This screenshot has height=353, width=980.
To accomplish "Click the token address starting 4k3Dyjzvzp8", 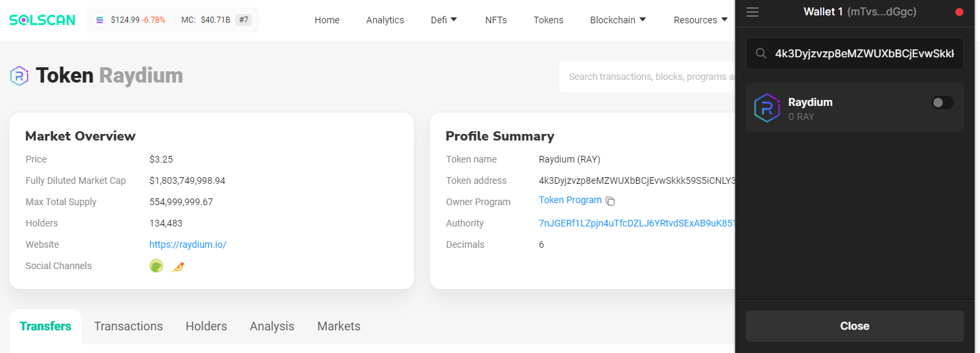I will pos(637,180).
